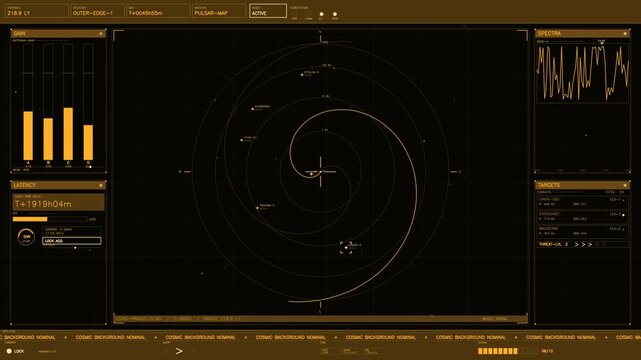Click the latency progress bar
The width and height of the screenshot is (641, 360).
click(50, 219)
